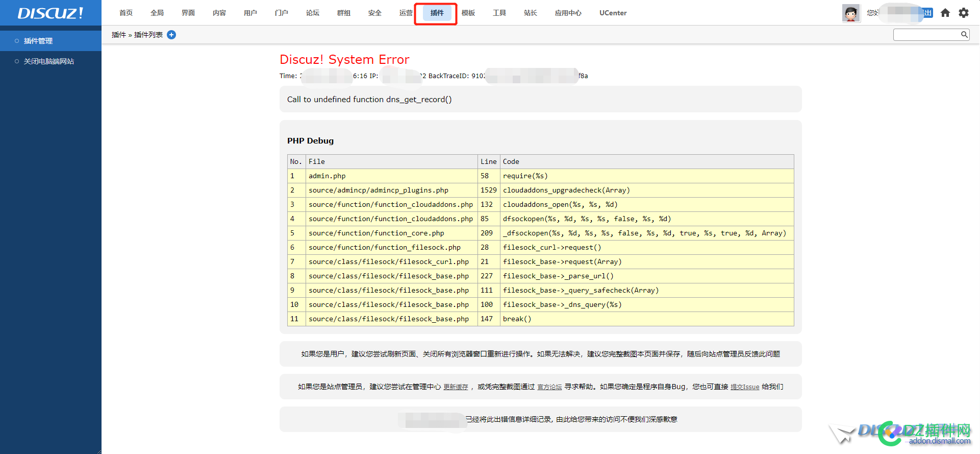Click the filesock_curl->request() code cell

pyautogui.click(x=647, y=247)
